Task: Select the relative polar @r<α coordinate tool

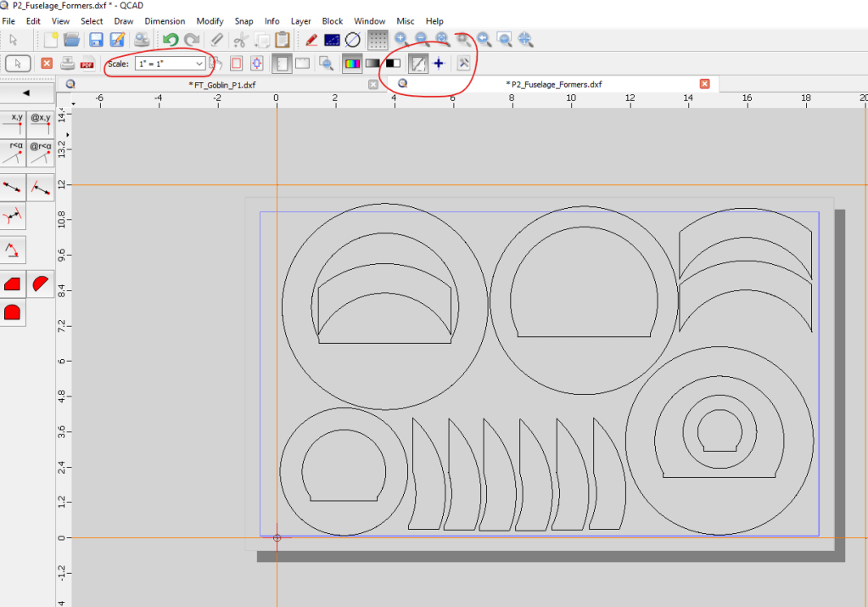Action: (x=40, y=152)
